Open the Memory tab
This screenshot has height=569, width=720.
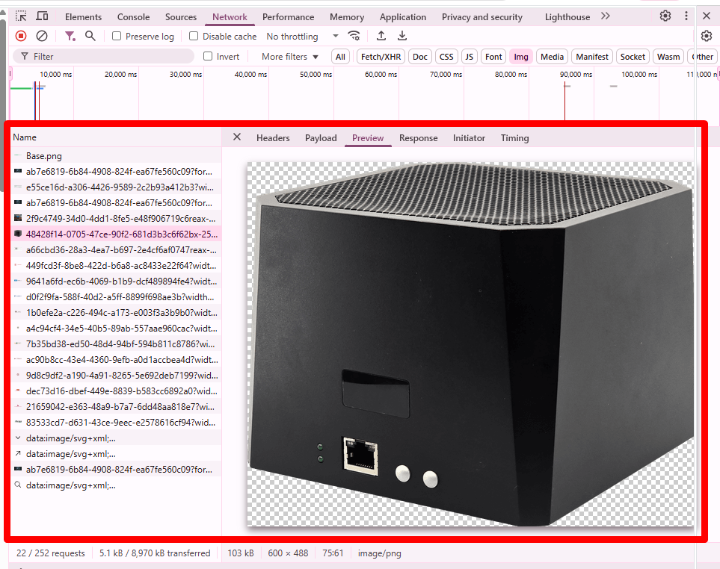pyautogui.click(x=347, y=17)
